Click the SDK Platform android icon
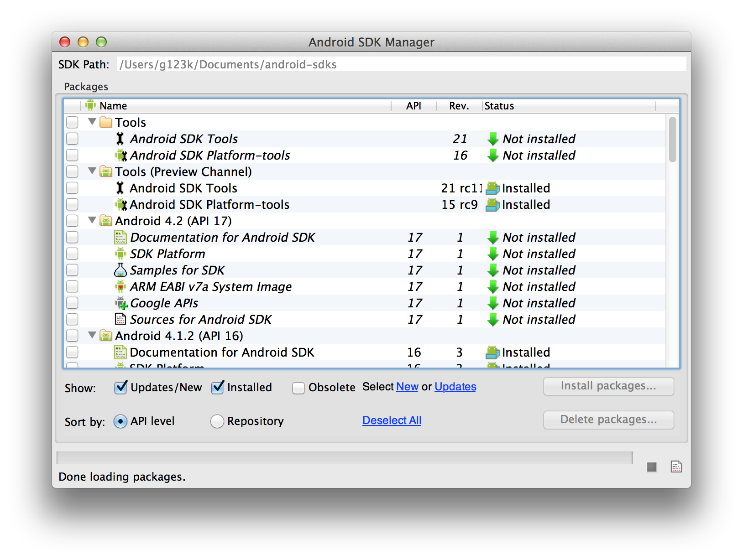The height and width of the screenshot is (560, 743). pos(120,254)
